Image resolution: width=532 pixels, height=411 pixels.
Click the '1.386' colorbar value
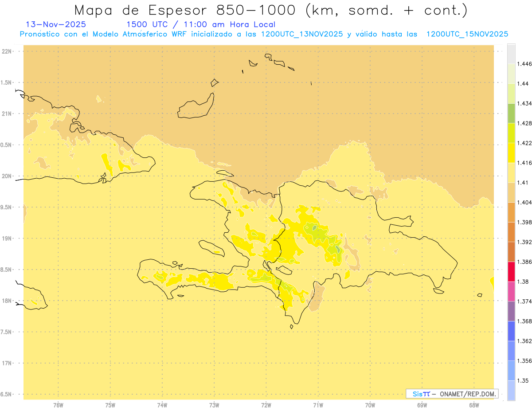tap(524, 262)
